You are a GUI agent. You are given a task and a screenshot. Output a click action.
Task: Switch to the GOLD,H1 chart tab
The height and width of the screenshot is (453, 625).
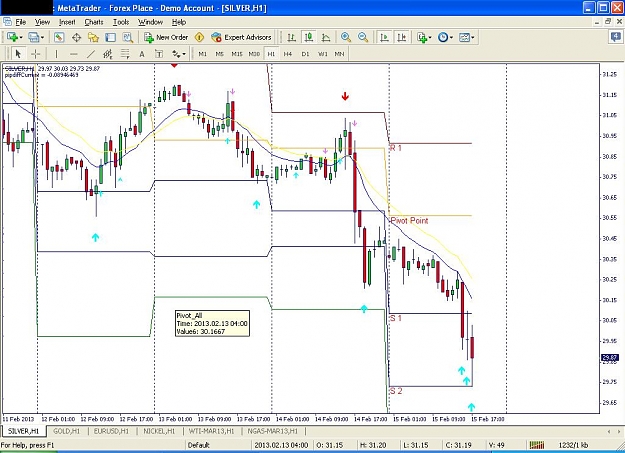tap(67, 431)
